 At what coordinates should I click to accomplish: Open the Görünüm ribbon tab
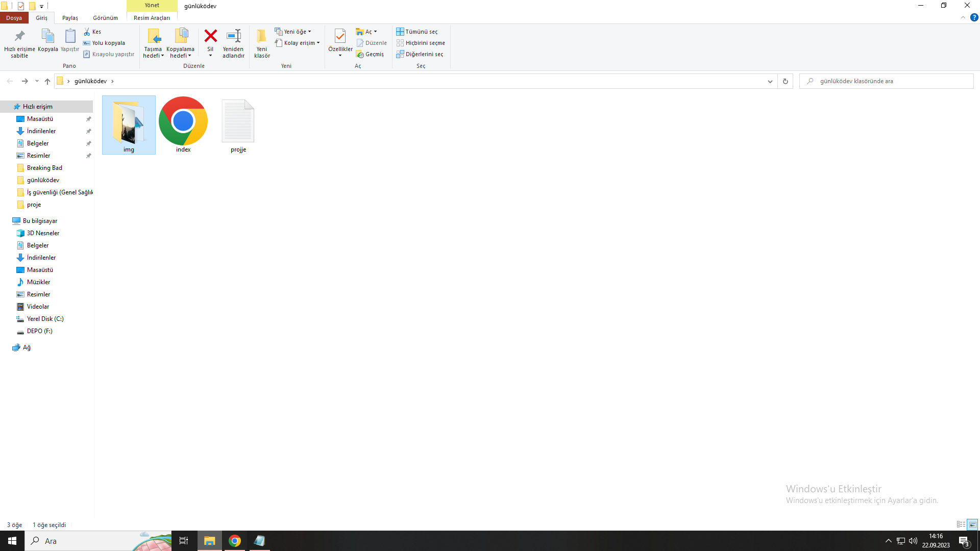(105, 18)
